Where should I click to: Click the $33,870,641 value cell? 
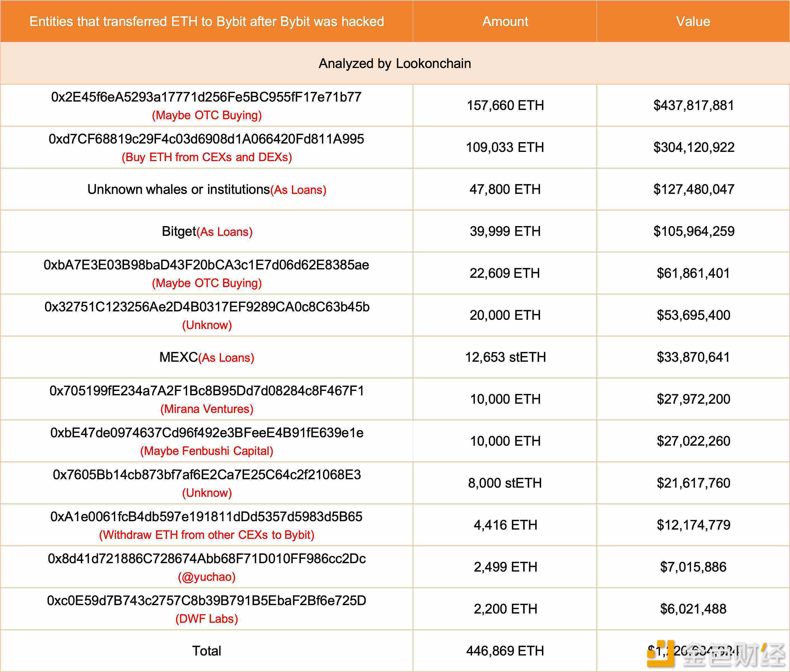pyautogui.click(x=693, y=357)
